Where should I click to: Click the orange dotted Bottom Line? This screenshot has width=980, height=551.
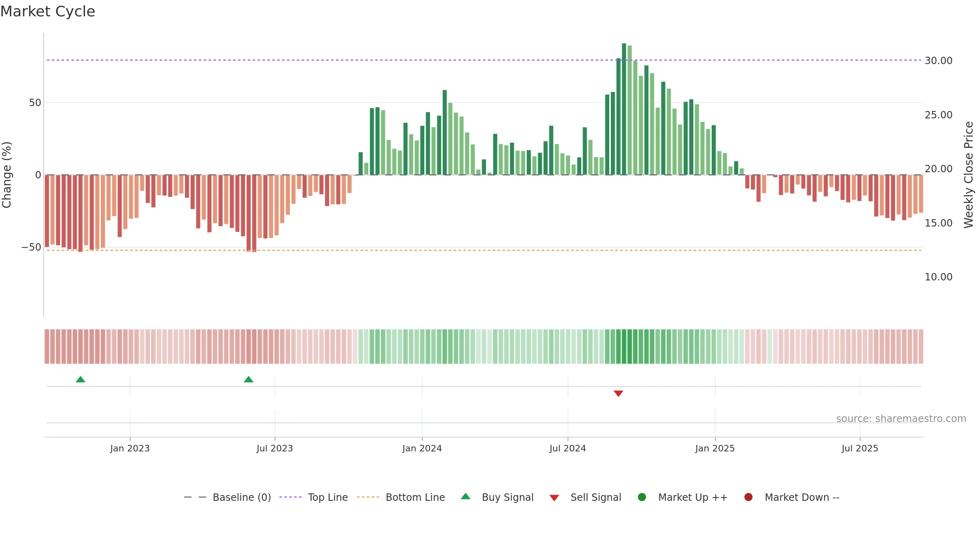(484, 250)
